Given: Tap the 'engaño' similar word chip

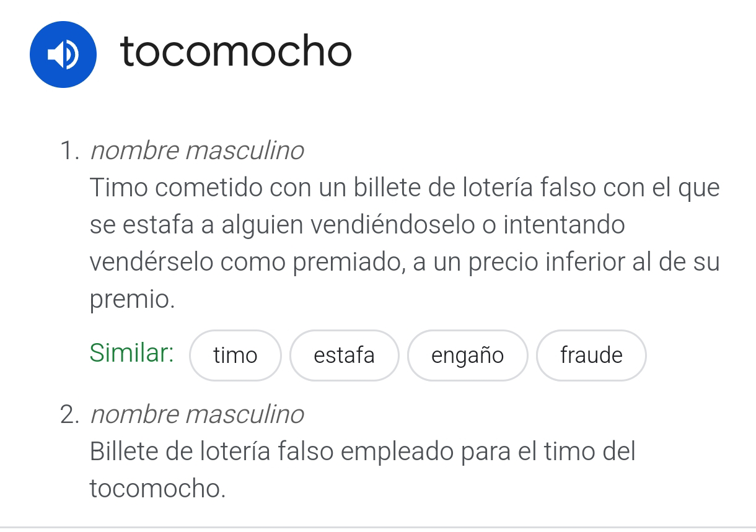Looking at the screenshot, I should click(467, 355).
